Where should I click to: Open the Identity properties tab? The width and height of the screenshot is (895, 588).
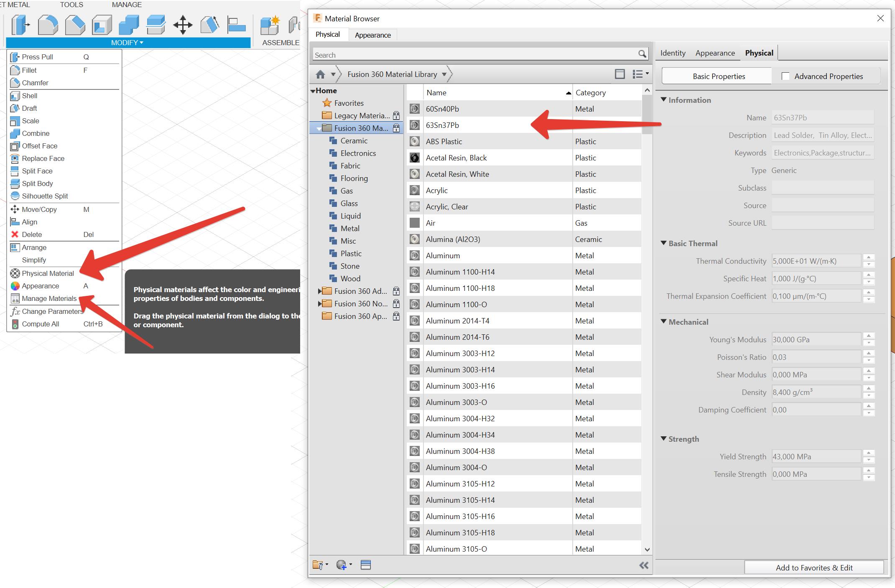[673, 53]
